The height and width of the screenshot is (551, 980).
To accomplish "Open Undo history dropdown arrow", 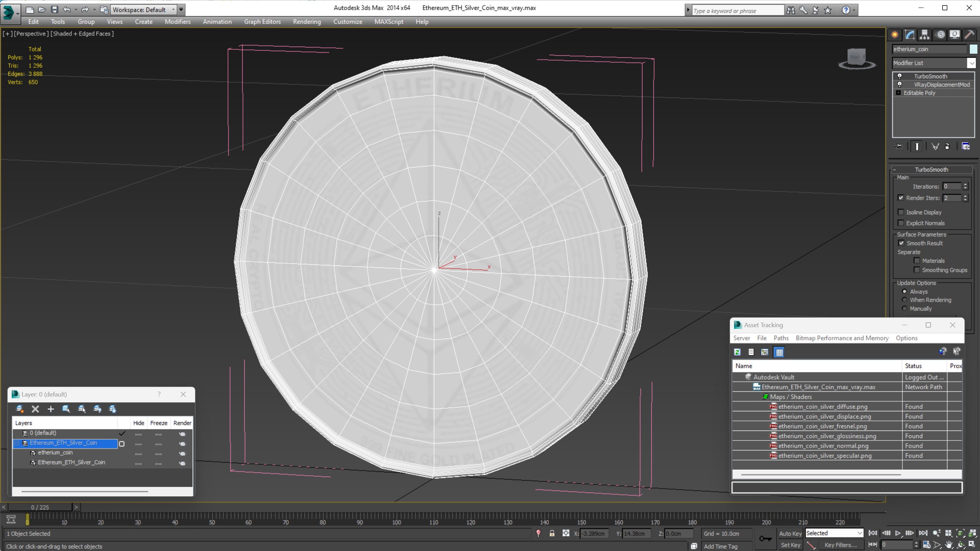I will click(76, 10).
